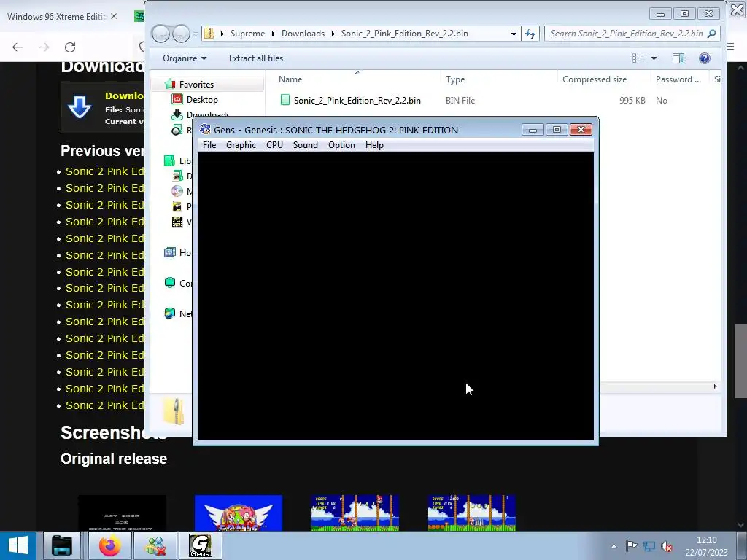The width and height of the screenshot is (747, 560).
Task: Click the Action Center flag tray icon
Action: click(x=631, y=545)
